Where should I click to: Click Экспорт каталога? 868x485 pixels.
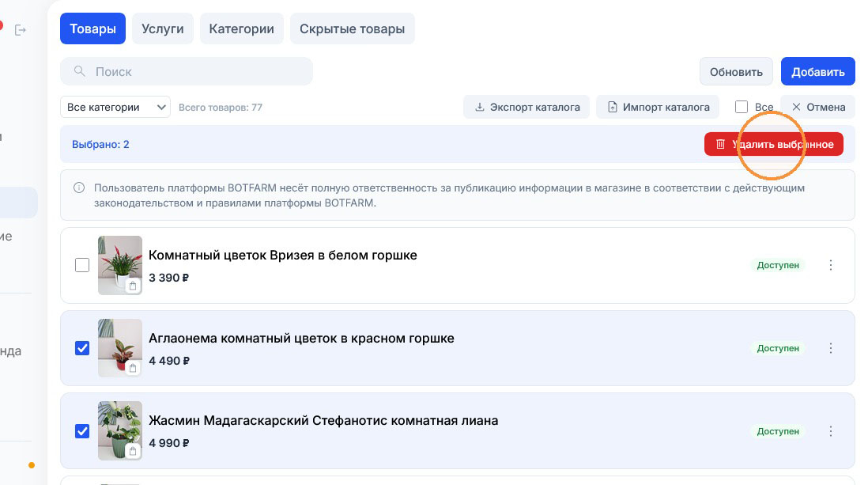pyautogui.click(x=526, y=107)
